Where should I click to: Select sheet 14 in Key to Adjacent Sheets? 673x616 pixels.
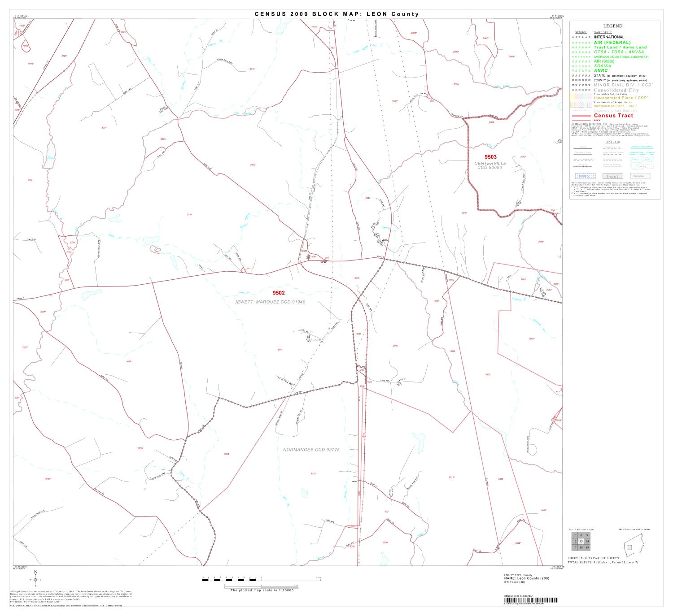point(588,541)
